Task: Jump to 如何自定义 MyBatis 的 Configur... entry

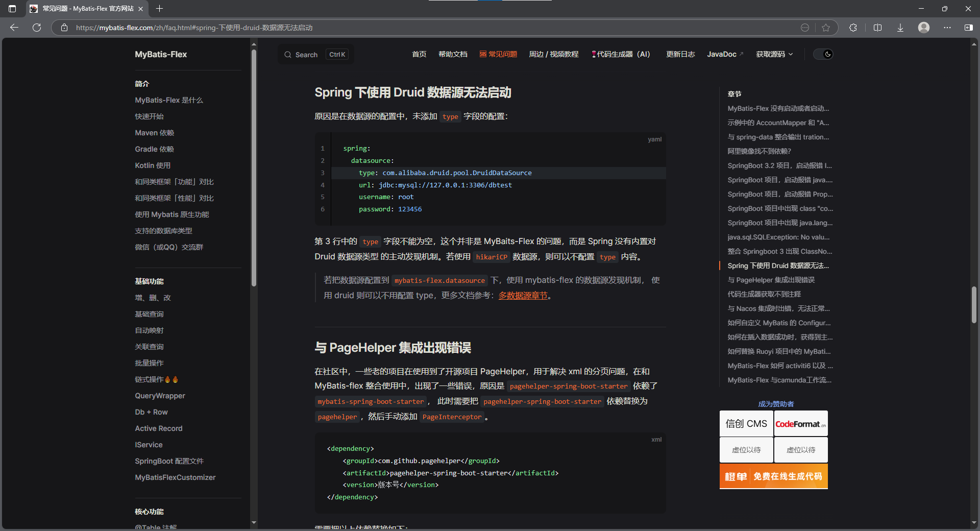Action: point(779,323)
